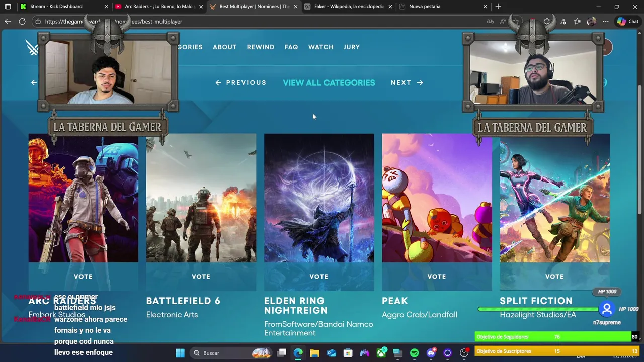
Task: Go to PREVIOUS category
Action: pos(241,83)
